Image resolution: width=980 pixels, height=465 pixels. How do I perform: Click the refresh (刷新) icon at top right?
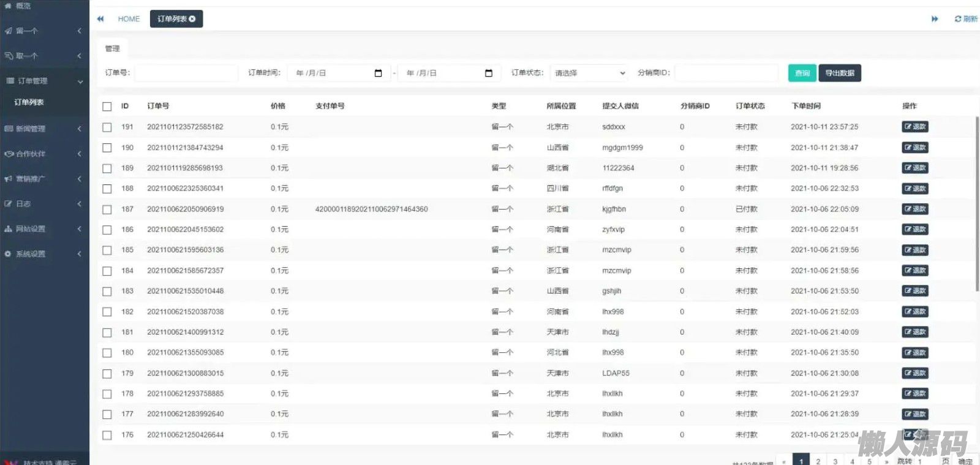click(x=958, y=19)
